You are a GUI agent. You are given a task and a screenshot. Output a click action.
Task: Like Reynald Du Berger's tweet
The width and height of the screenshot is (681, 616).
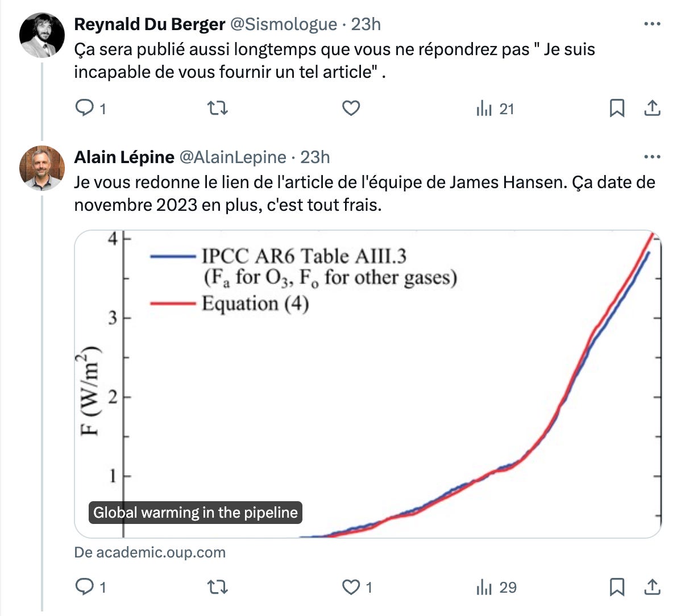(x=351, y=108)
